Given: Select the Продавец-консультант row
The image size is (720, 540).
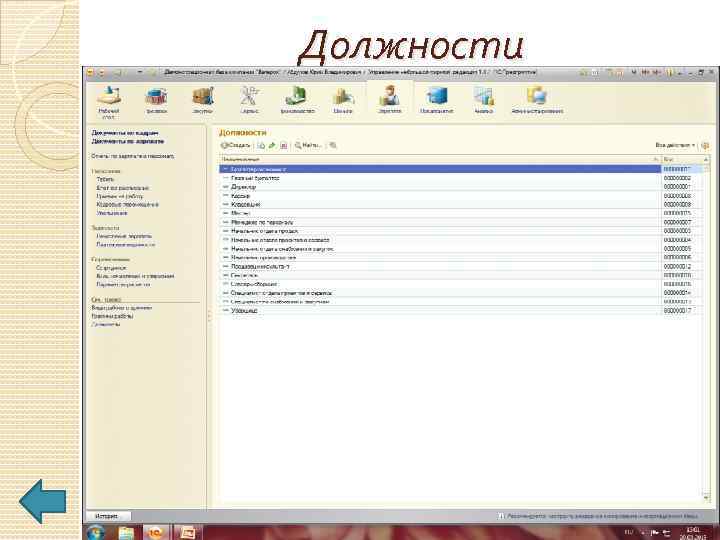Looking at the screenshot, I should pos(440,266).
